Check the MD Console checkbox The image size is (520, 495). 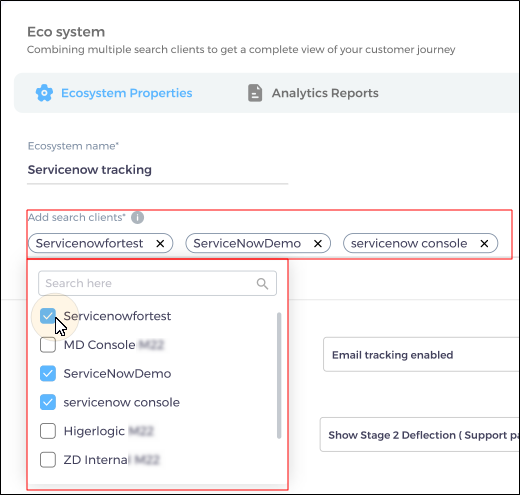point(48,345)
